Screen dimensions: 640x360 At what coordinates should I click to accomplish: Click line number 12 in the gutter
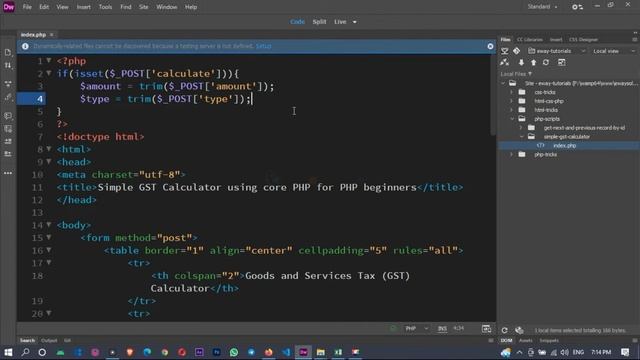point(37,200)
